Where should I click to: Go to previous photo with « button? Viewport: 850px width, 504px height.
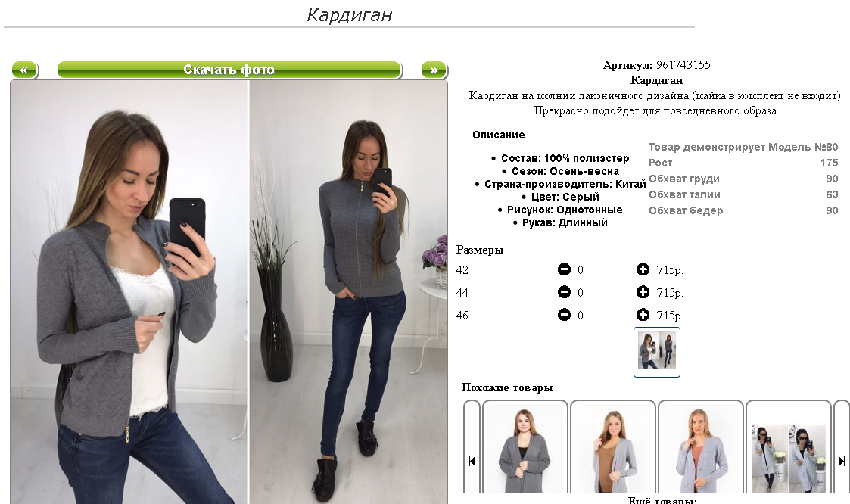[25, 70]
